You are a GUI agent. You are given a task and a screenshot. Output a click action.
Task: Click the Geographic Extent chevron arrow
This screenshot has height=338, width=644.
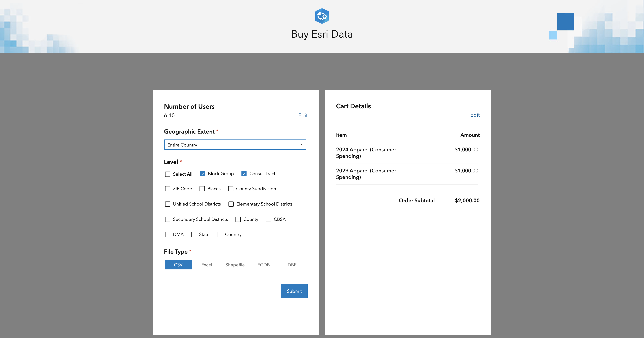click(x=302, y=145)
